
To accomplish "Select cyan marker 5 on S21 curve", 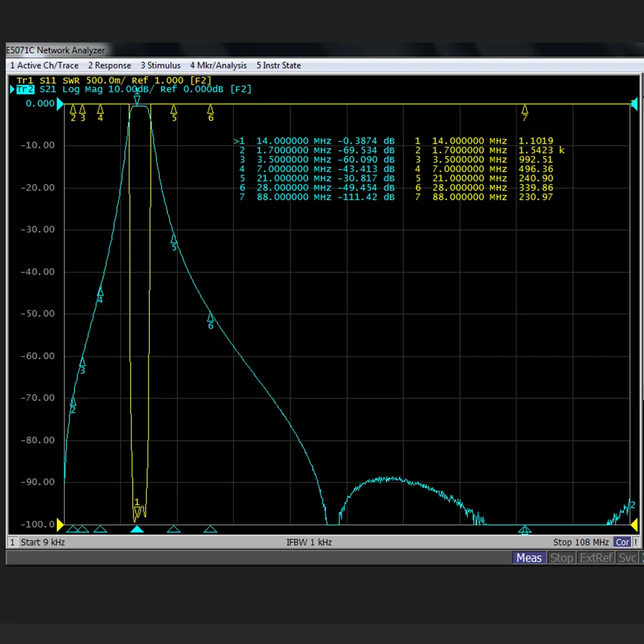I will (x=174, y=239).
